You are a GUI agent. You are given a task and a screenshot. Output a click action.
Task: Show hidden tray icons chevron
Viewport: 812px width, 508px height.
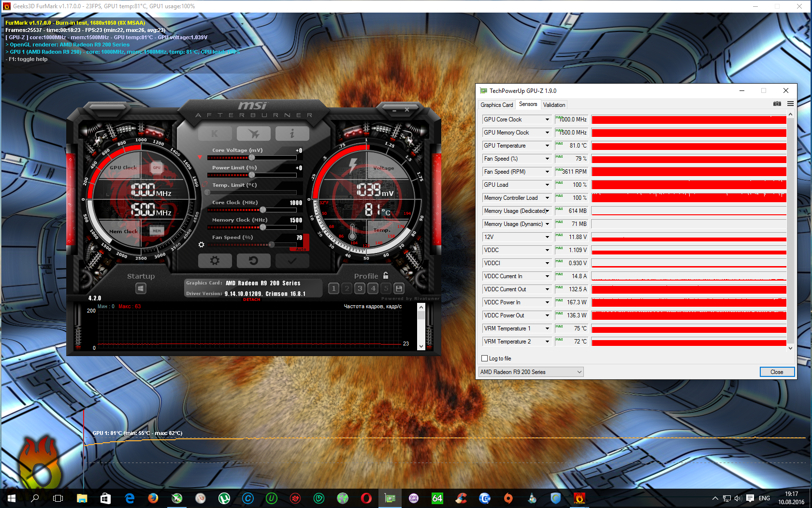click(x=715, y=498)
